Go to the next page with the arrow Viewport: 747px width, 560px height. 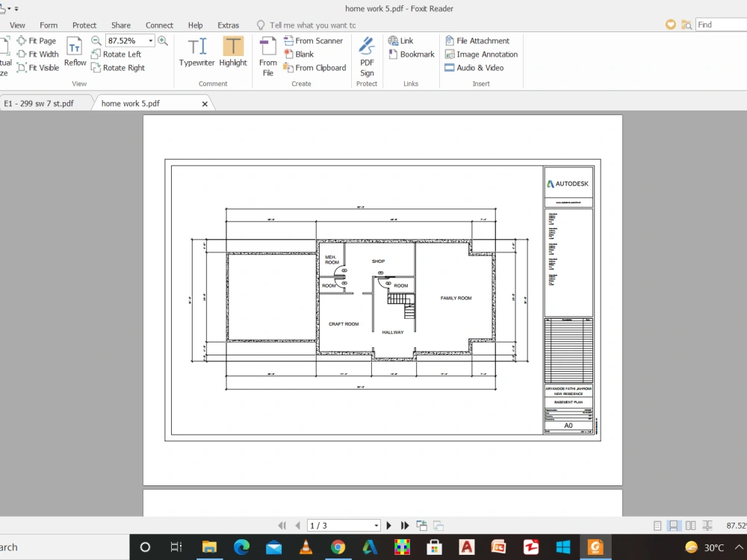[x=388, y=525]
